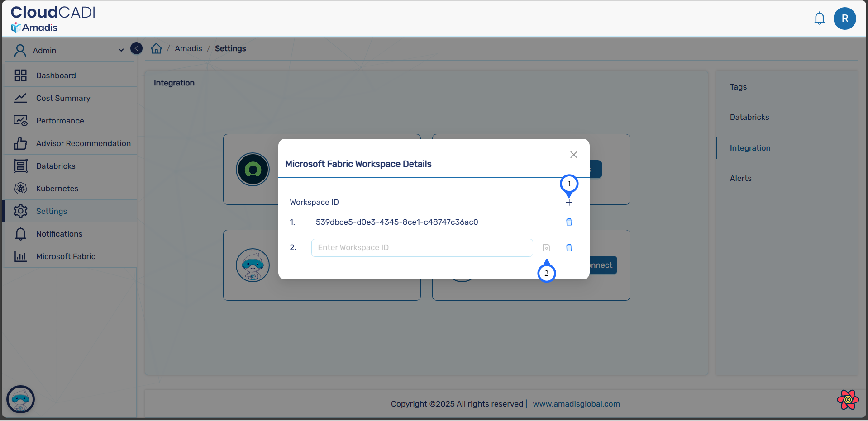Click the plus icon to add Workspace ID
Screen dimensions: 868x421
click(x=569, y=203)
